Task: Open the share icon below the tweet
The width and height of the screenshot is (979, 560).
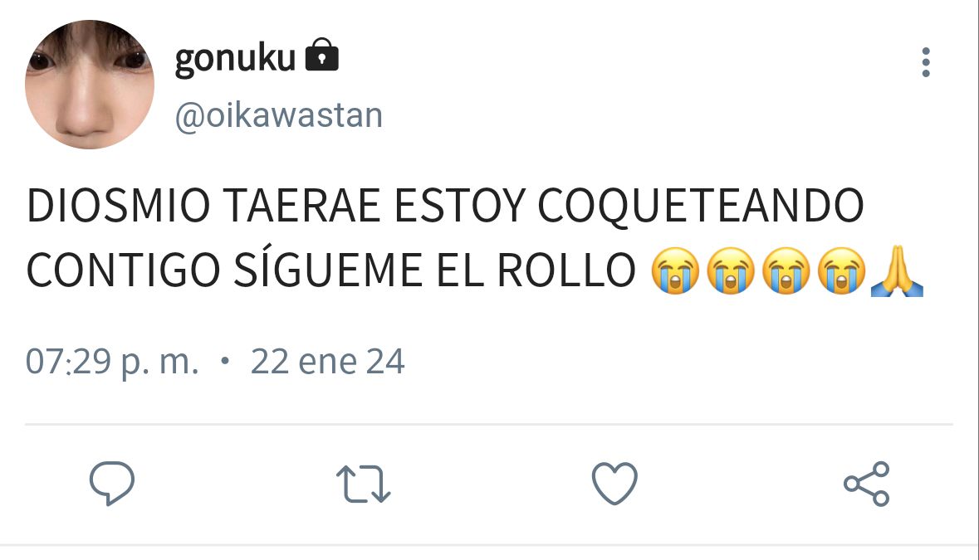Action: coord(867,484)
